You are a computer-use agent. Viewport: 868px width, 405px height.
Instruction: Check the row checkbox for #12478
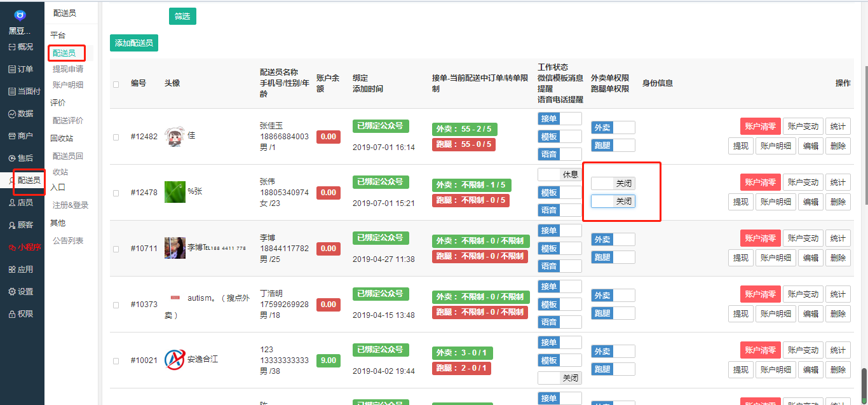(116, 193)
